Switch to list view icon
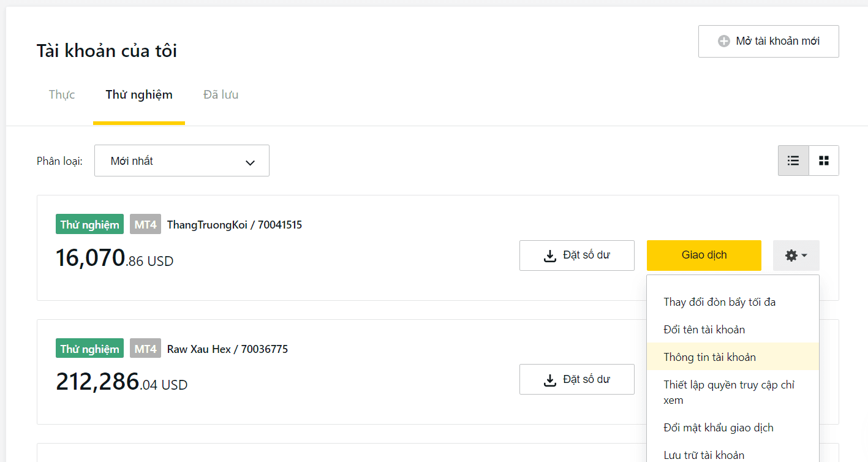The width and height of the screenshot is (868, 462). (x=793, y=161)
